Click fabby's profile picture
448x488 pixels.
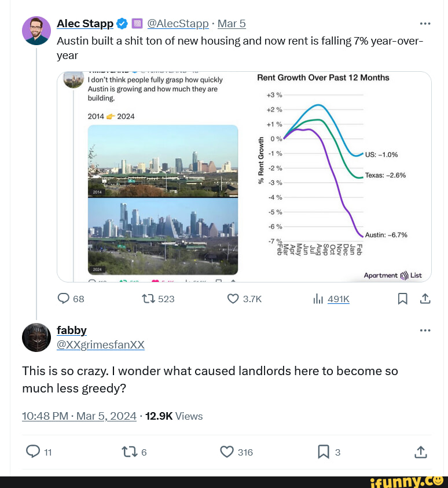coord(36,337)
